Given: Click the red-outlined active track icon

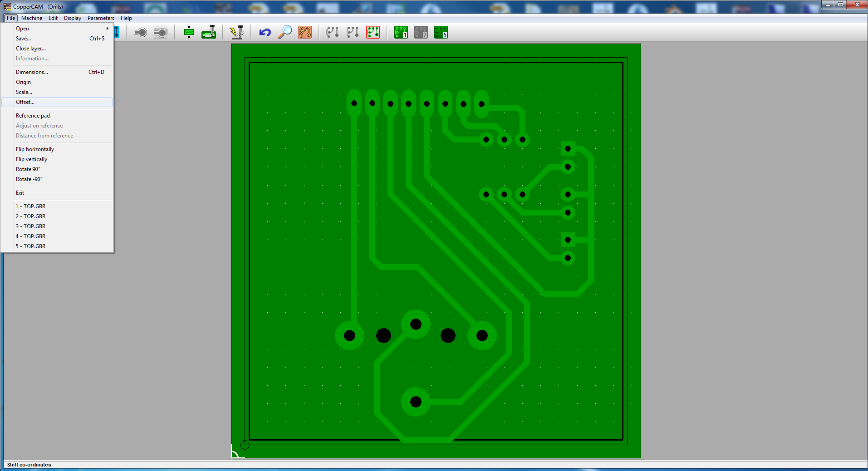Looking at the screenshot, I should coord(373,32).
